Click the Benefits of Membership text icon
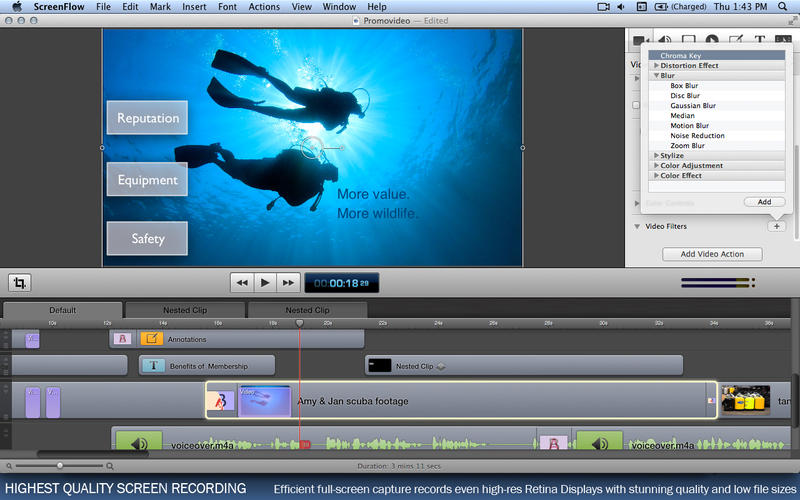 click(152, 366)
